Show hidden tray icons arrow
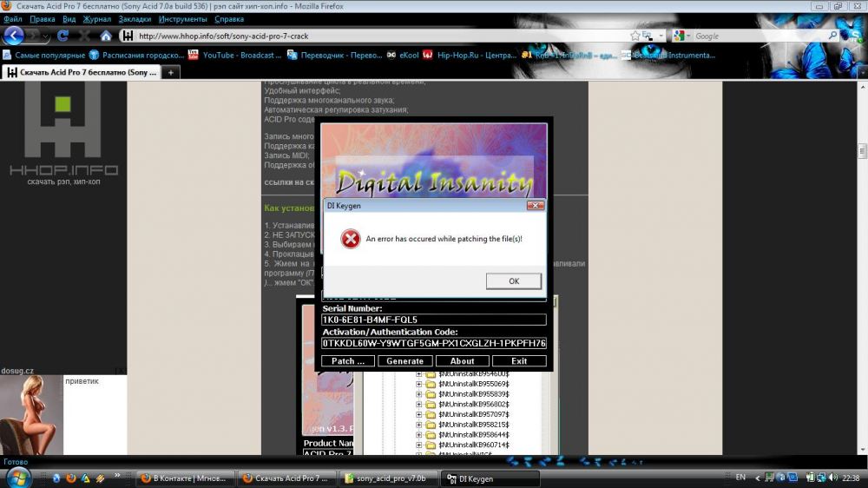Screen dimensions: 868x488 pyautogui.click(x=758, y=478)
